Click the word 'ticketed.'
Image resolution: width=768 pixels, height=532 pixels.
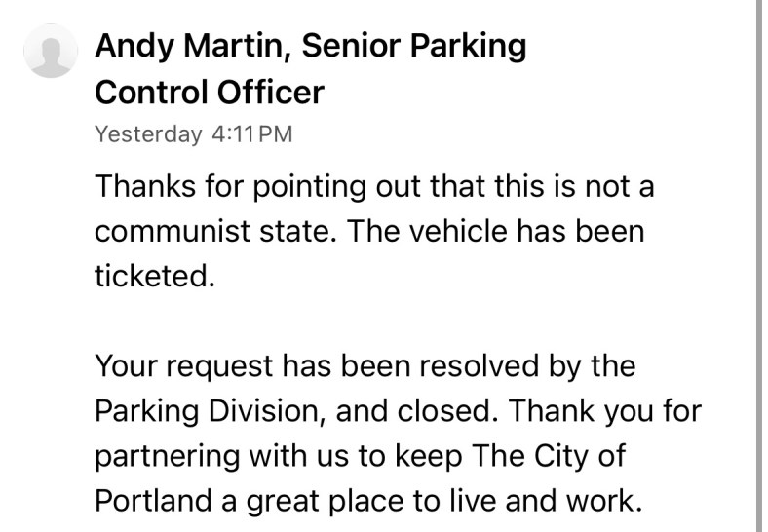(155, 276)
